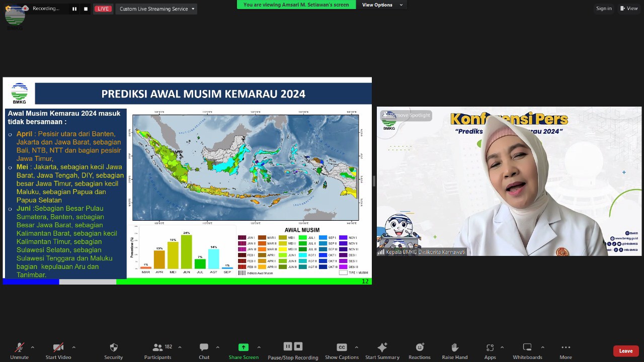Open the Chat panel
Viewport: 644px width, 362px height.
[204, 348]
